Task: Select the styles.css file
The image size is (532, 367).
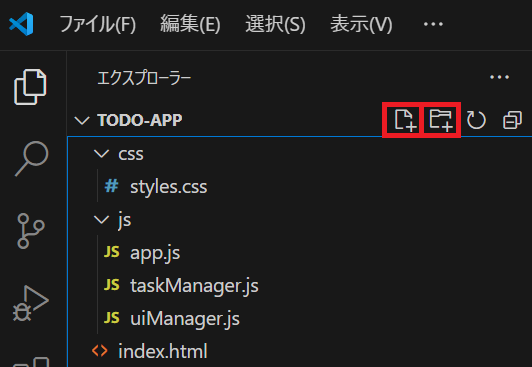Action: pos(169,187)
